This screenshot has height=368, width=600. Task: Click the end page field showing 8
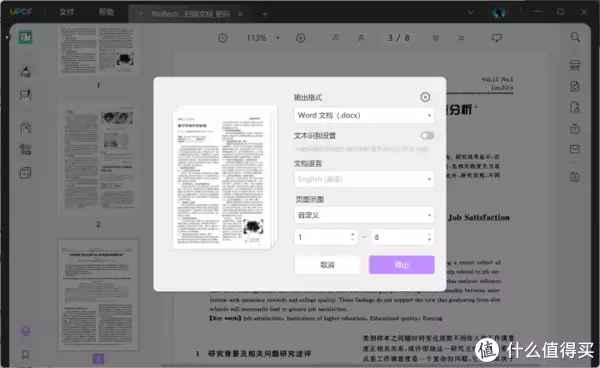pos(403,237)
